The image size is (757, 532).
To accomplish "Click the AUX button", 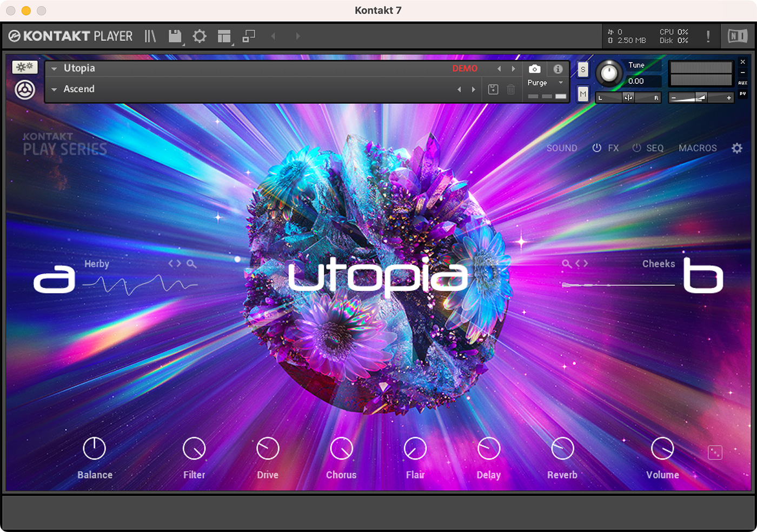I will 742,82.
